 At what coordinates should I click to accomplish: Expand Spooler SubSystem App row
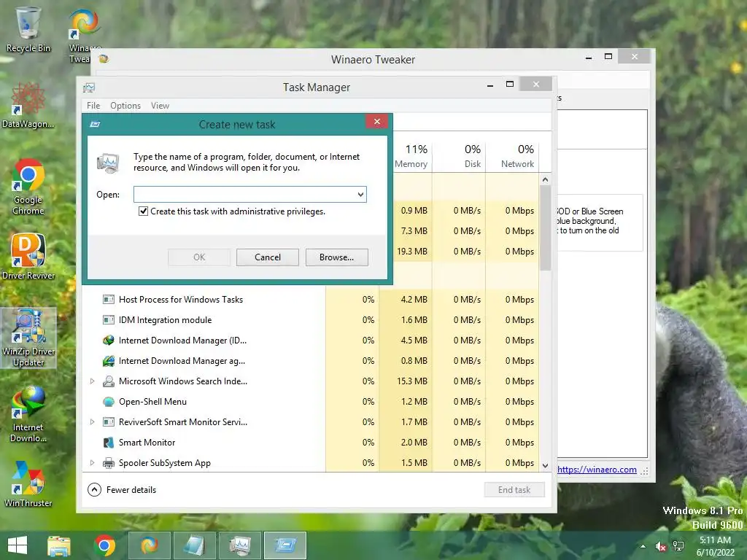(x=93, y=462)
